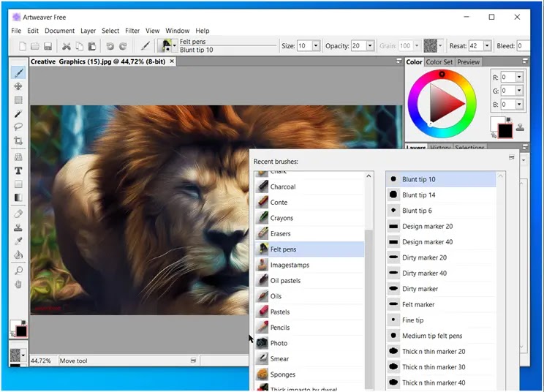Open the Opacity value dropdown
This screenshot has width=544, height=392.
pyautogui.click(x=370, y=46)
